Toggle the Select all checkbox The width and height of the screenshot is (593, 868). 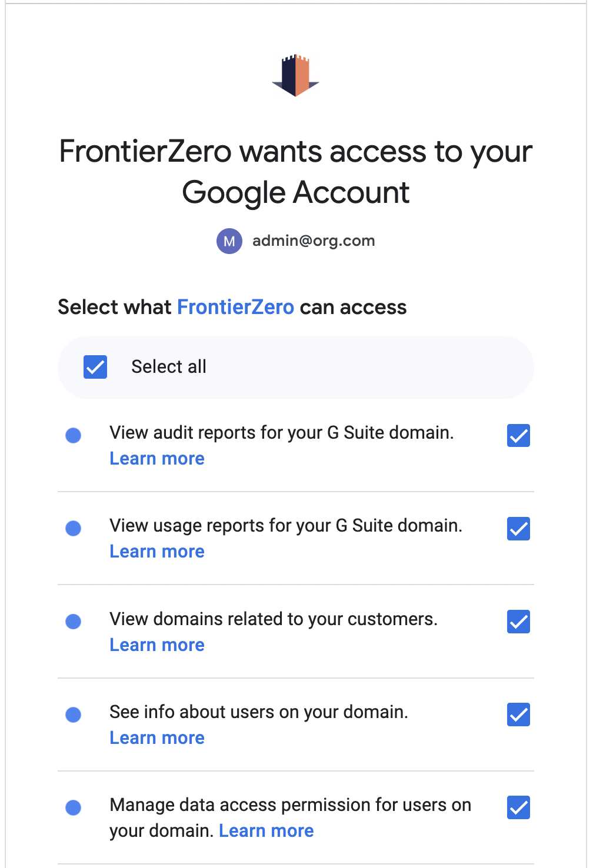95,367
